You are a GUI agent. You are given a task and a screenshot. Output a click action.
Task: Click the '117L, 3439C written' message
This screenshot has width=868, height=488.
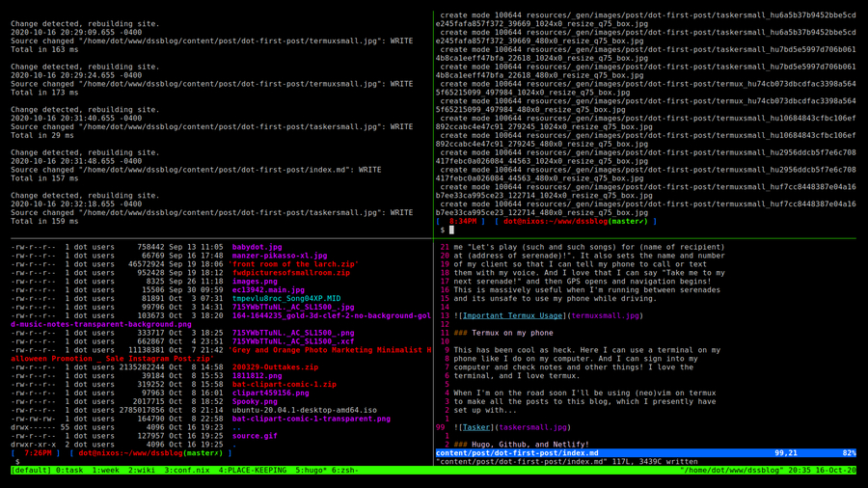(655, 461)
